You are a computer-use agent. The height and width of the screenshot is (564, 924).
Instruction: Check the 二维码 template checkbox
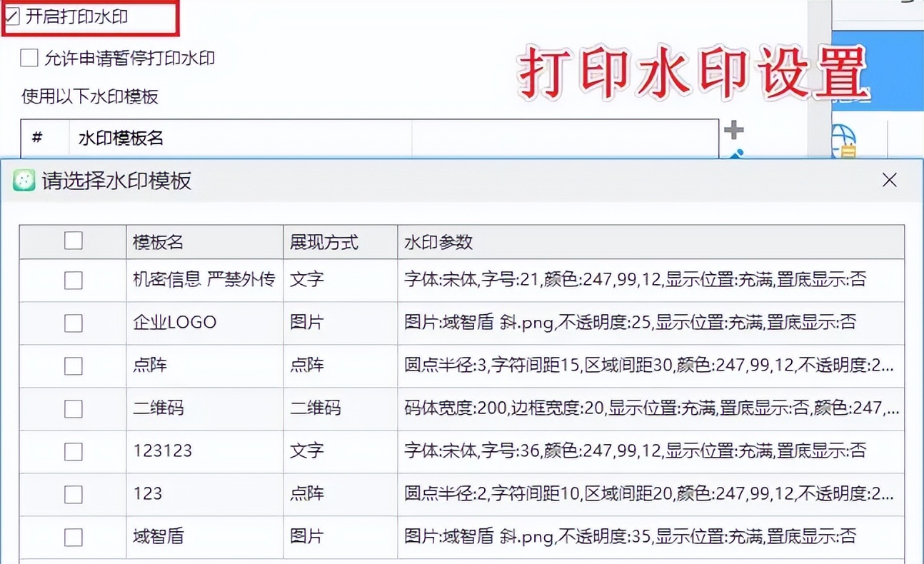click(x=72, y=408)
